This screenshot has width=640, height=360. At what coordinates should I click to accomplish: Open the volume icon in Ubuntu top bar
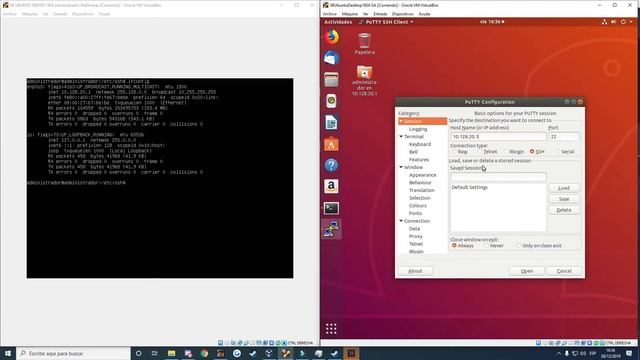coord(613,22)
